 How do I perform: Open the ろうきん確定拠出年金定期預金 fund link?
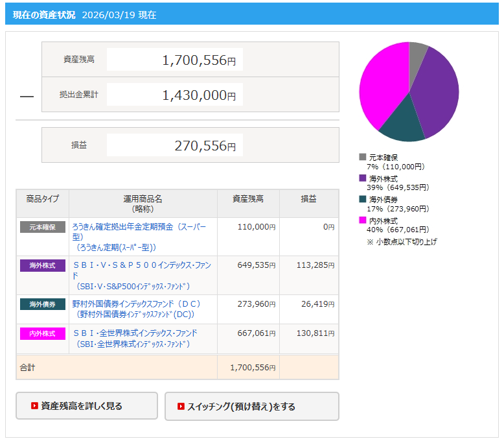click(139, 227)
